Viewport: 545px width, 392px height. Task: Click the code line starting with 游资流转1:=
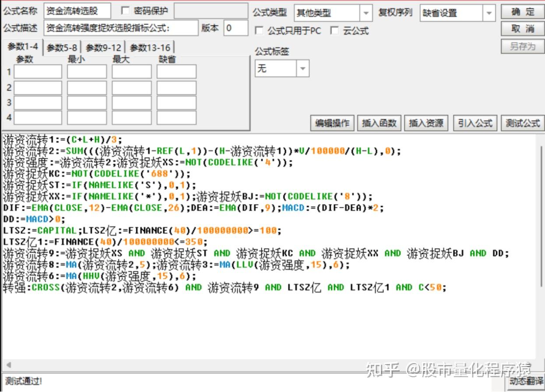click(63, 140)
